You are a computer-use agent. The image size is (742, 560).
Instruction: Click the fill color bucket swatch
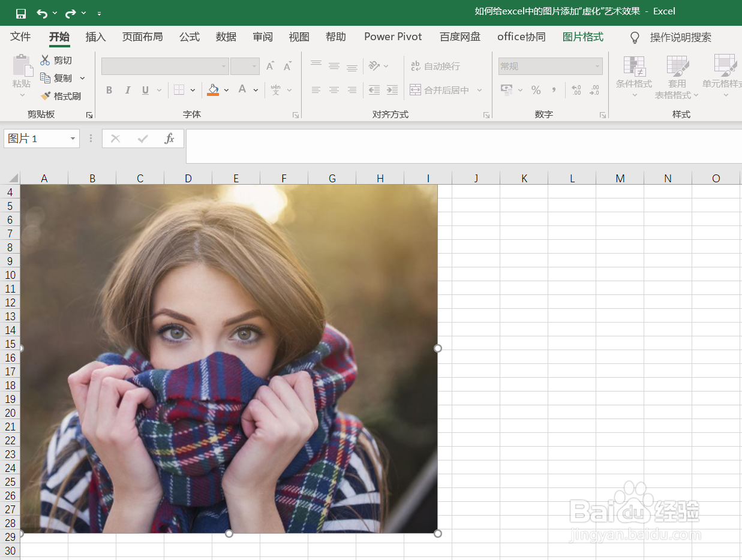(213, 90)
